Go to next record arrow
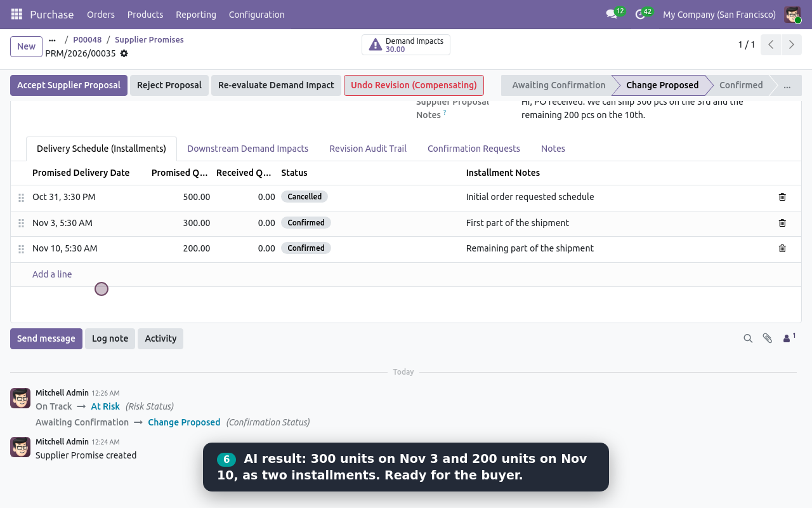This screenshot has width=812, height=508. coord(791,44)
